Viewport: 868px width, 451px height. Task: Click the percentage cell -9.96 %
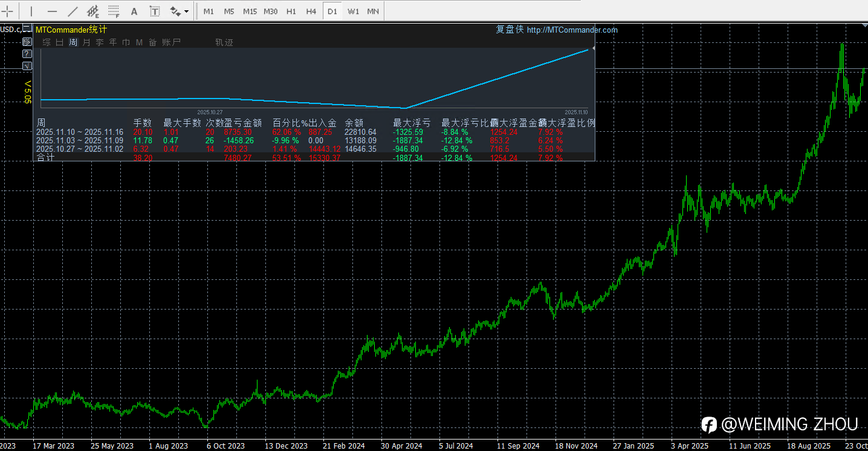click(285, 140)
